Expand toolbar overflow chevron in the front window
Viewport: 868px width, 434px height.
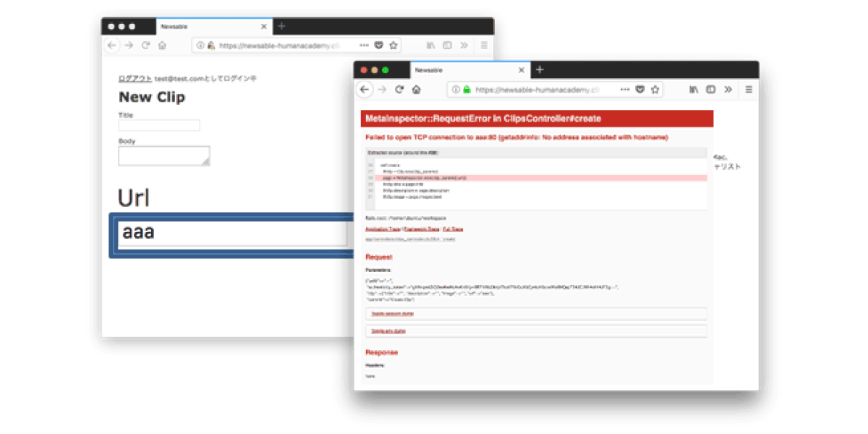click(x=728, y=90)
